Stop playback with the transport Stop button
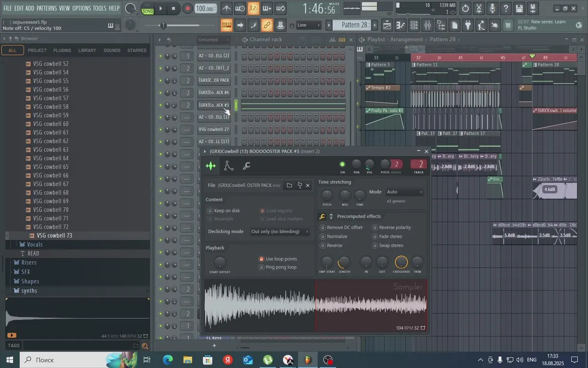The width and height of the screenshot is (588, 368). [173, 8]
